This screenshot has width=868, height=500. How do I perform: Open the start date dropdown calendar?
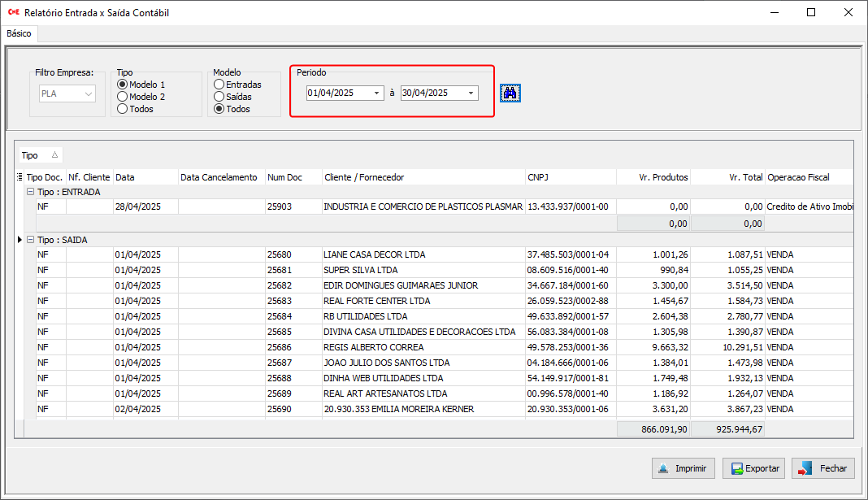point(376,93)
